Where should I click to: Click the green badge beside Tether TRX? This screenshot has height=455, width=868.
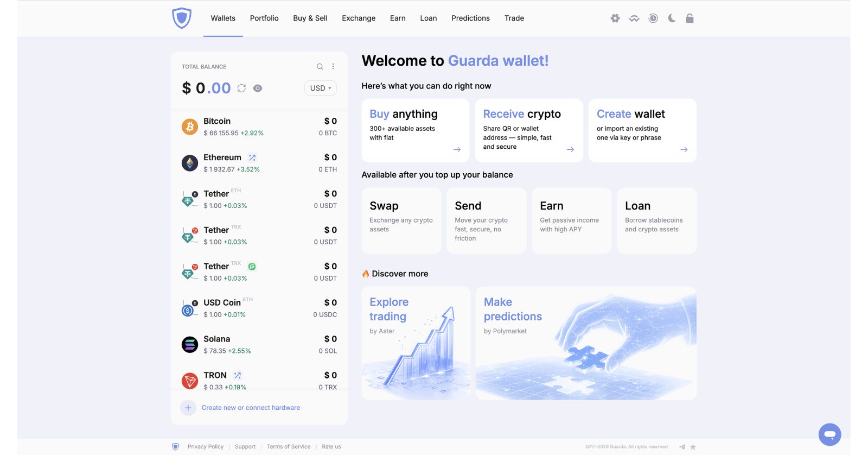pos(252,267)
